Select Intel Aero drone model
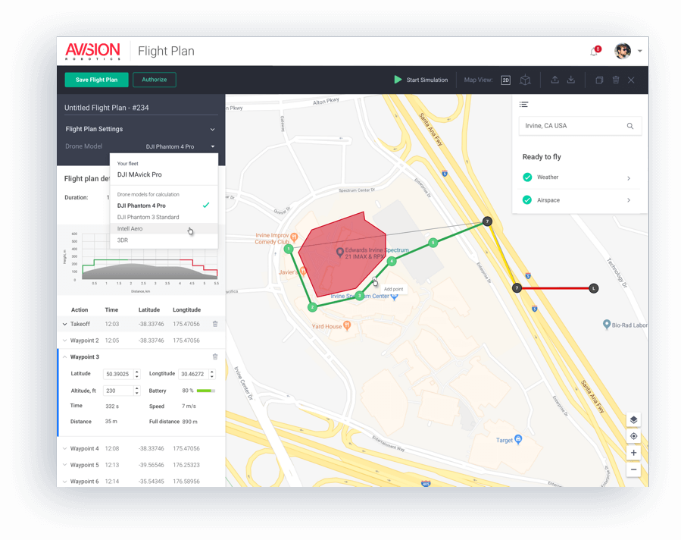This screenshot has width=681, height=540. pyautogui.click(x=164, y=229)
